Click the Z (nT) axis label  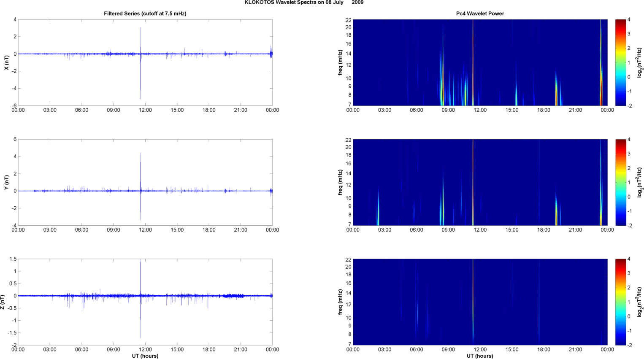tap(3, 302)
